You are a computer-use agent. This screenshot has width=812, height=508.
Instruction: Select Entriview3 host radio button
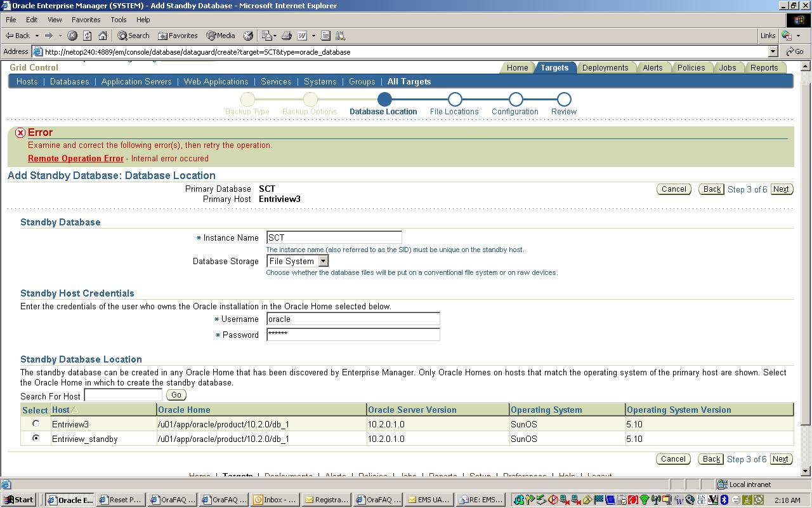(x=36, y=424)
